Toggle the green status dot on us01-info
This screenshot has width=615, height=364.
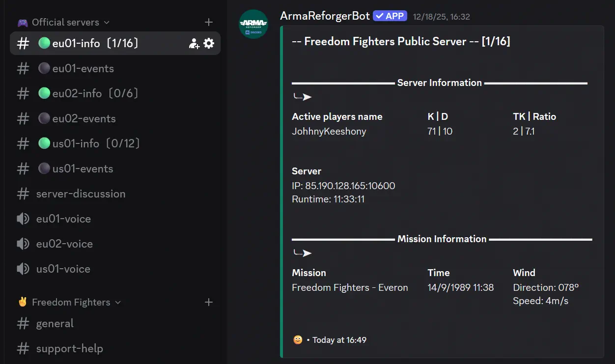(x=44, y=143)
